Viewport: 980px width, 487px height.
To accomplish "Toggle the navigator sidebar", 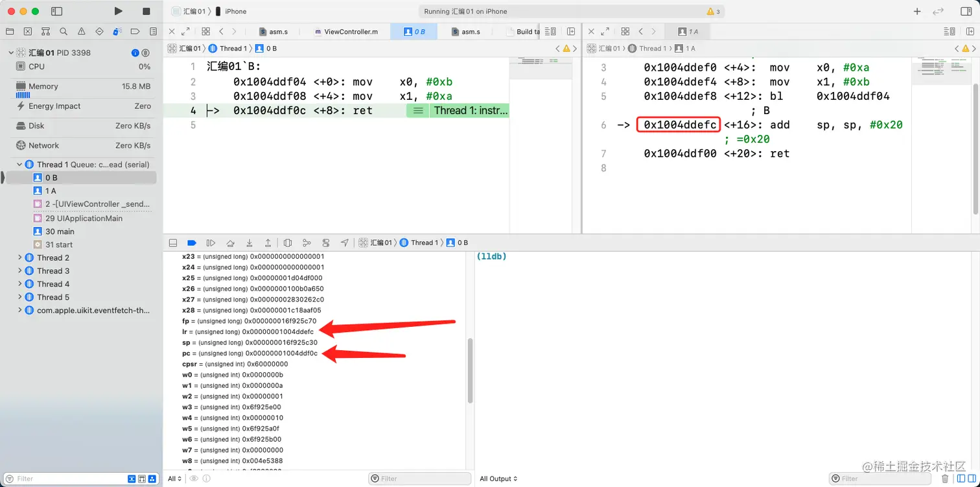I will (x=56, y=11).
